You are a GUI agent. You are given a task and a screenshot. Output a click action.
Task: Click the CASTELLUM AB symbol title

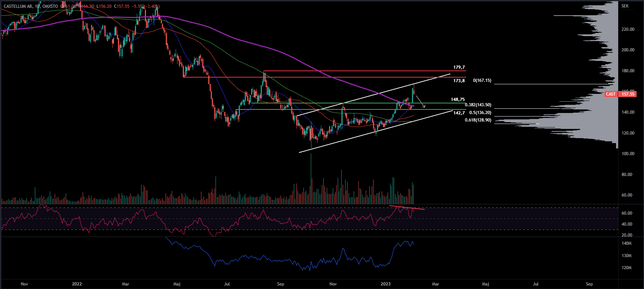(18, 6)
